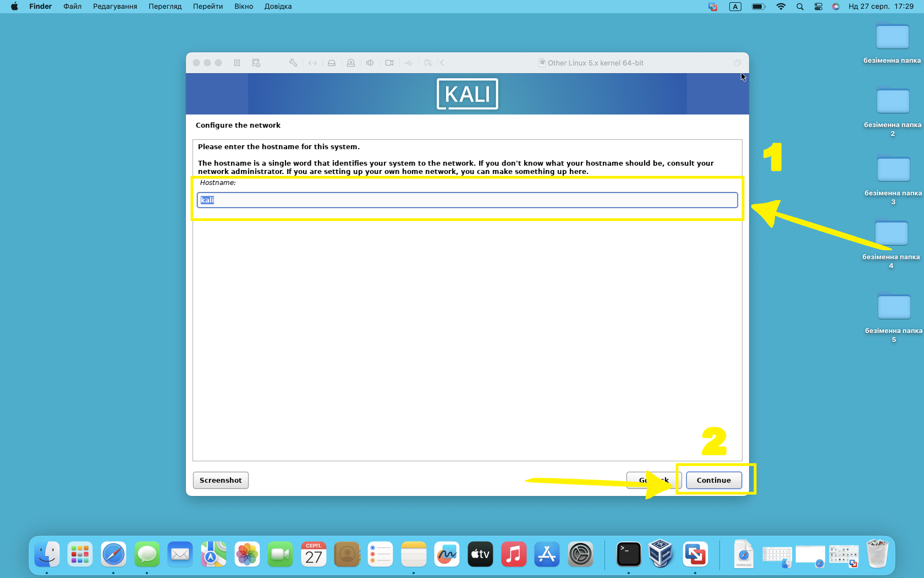
Task: Collapse the VM toolbar chevron
Action: [442, 63]
